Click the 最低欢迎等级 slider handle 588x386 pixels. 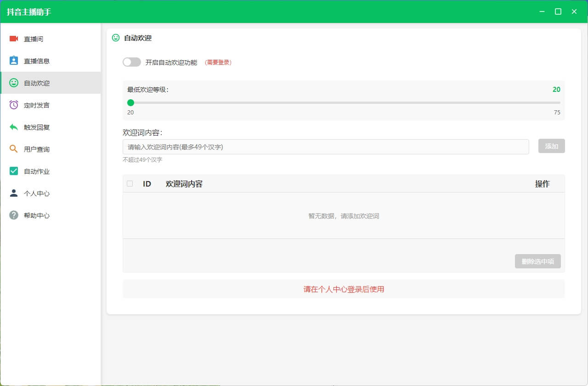coord(130,102)
